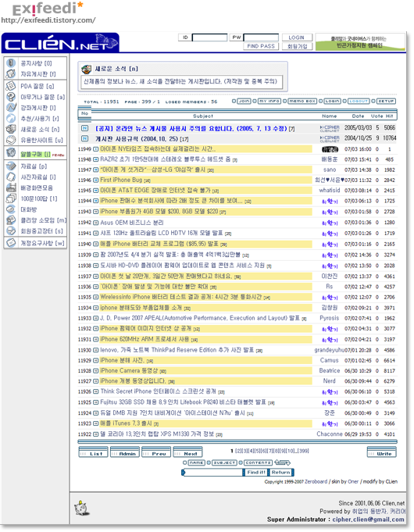This screenshot has height=532, width=414.
Task: Open MY INFO in the board menu
Action: pyautogui.click(x=269, y=101)
